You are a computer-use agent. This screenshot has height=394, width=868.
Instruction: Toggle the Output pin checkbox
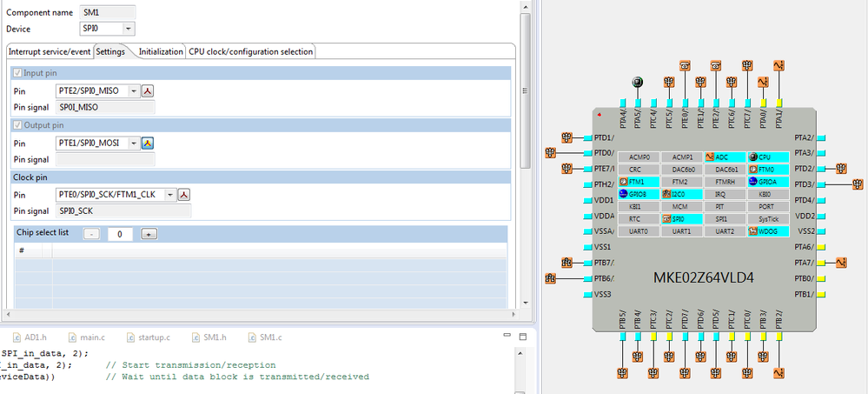[17, 125]
